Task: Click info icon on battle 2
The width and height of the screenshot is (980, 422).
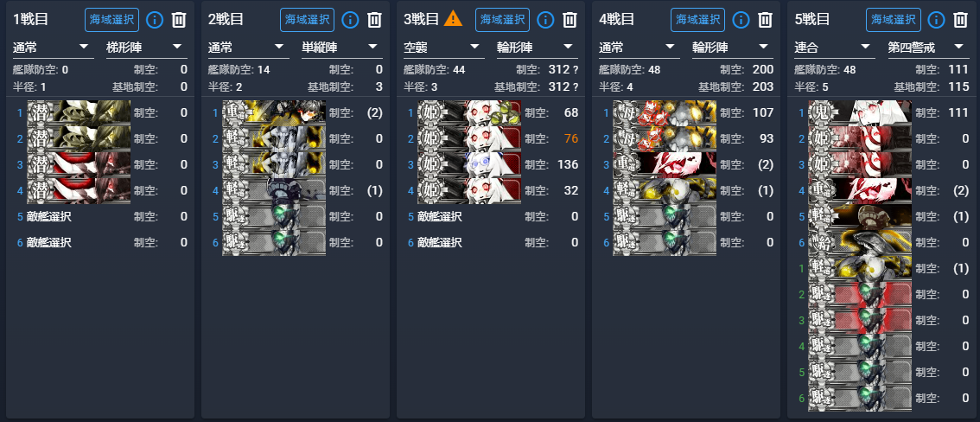Action: pos(350,20)
